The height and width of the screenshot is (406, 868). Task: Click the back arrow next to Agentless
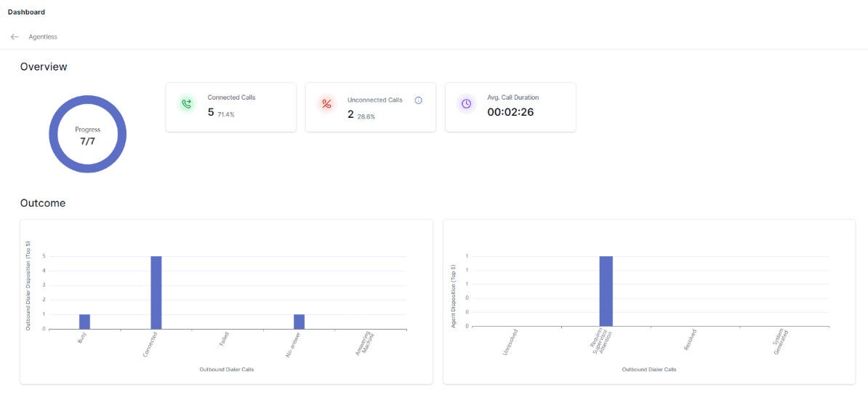pyautogui.click(x=15, y=36)
